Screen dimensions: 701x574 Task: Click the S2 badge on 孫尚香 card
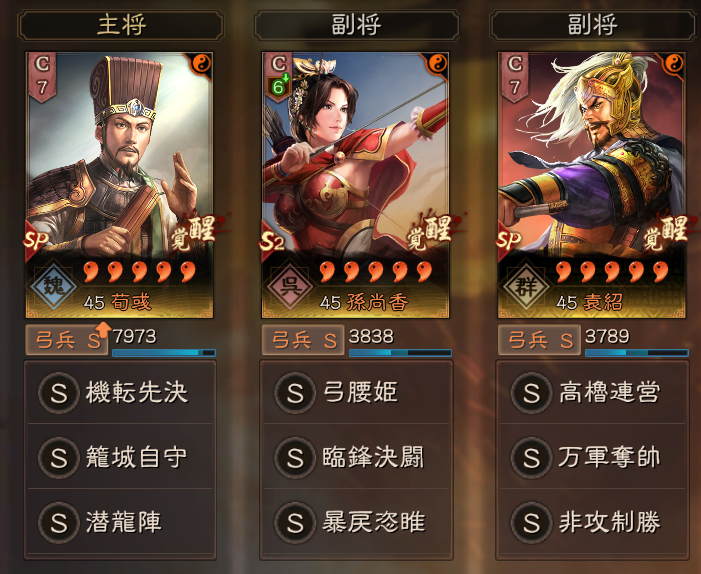click(x=272, y=241)
